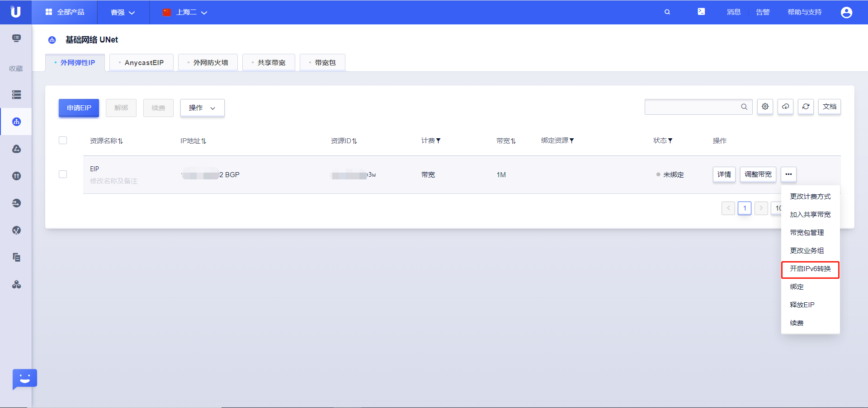Open the document copy sidebar icon
The image size is (868, 408).
17,258
